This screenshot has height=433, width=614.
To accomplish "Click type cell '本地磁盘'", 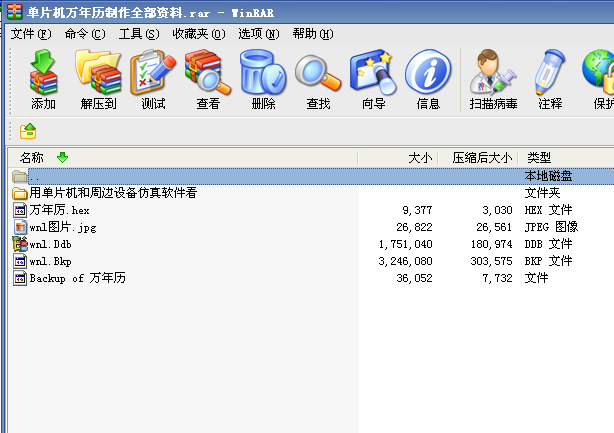I will [548, 176].
